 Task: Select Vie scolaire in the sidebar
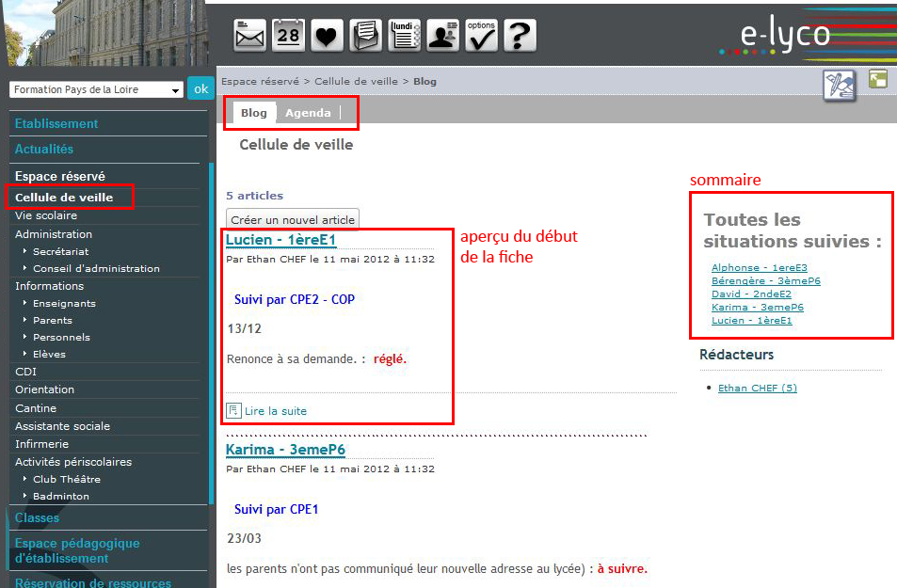coord(46,215)
